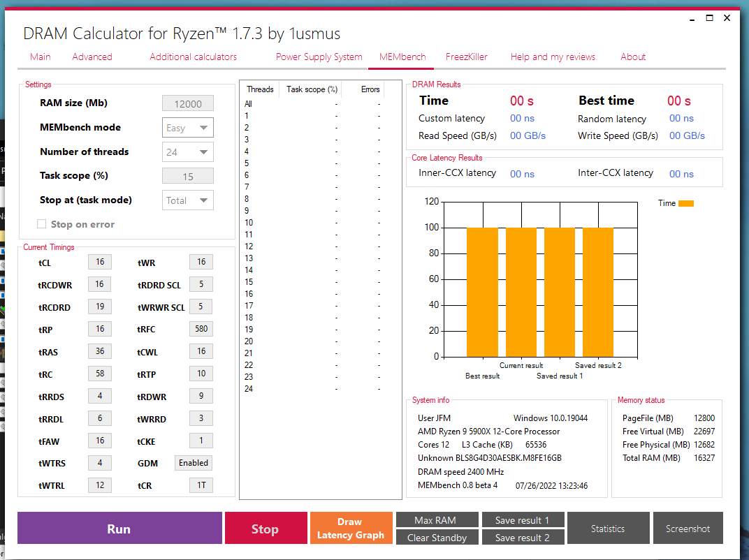Open the Additional calculators tab
The image size is (749, 560).
[193, 57]
